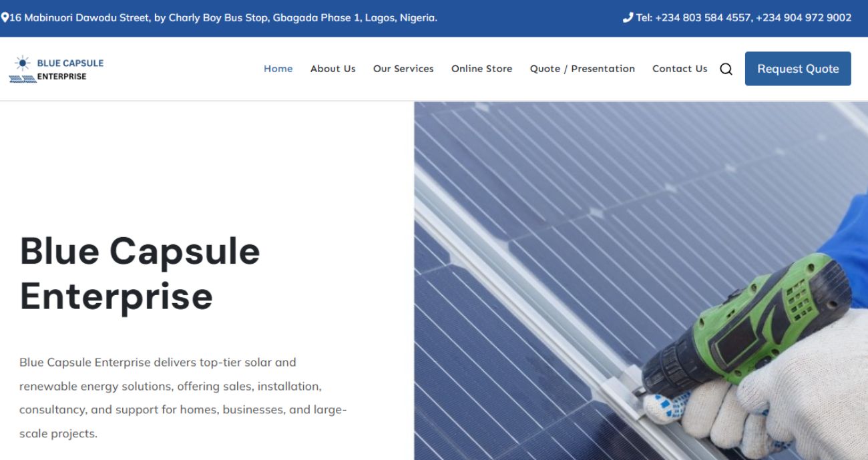The image size is (868, 460).
Task: Click the Mabinuori Dawodu Street address text
Action: point(223,17)
